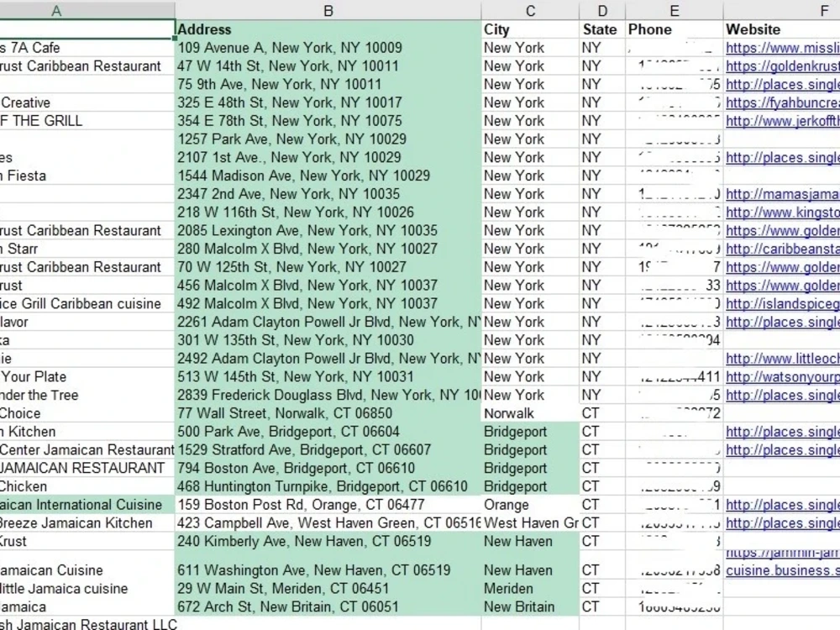Open the www.kingsto... website link
This screenshot has width=840, height=630.
[x=783, y=213]
